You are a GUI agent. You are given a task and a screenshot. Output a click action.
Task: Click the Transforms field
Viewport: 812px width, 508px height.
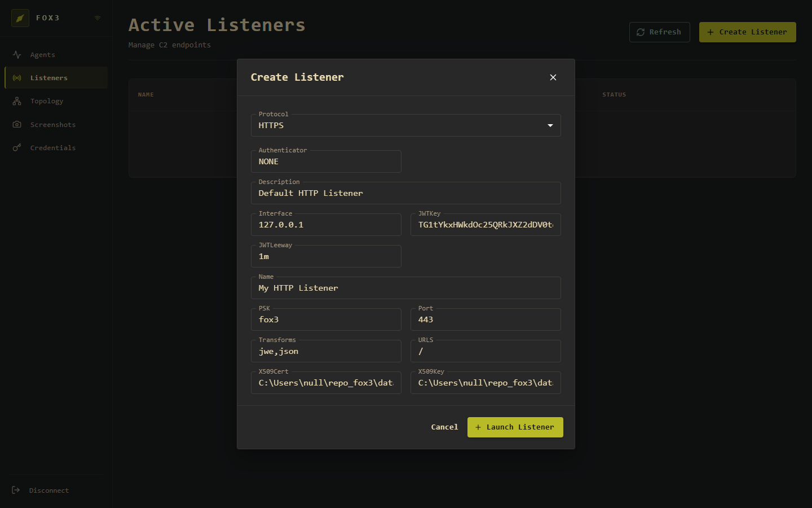(x=326, y=351)
